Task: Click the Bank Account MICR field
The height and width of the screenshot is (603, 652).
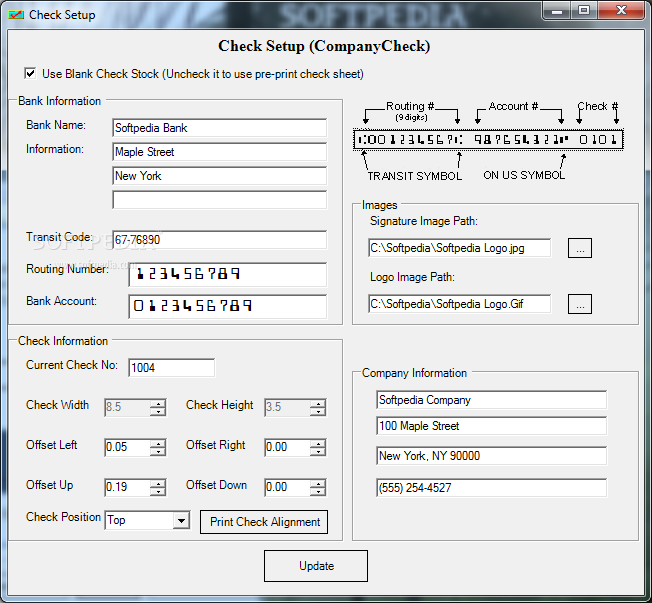Action: point(227,306)
